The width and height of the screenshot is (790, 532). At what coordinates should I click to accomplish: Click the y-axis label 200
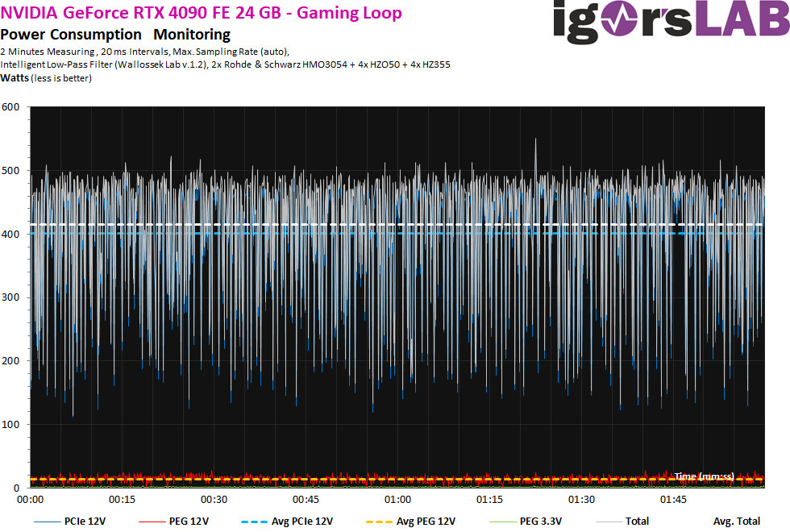(10, 361)
